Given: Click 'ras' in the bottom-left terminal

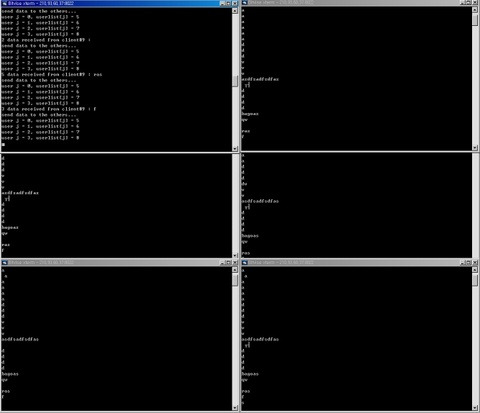Looking at the screenshot, I should 6,391.
